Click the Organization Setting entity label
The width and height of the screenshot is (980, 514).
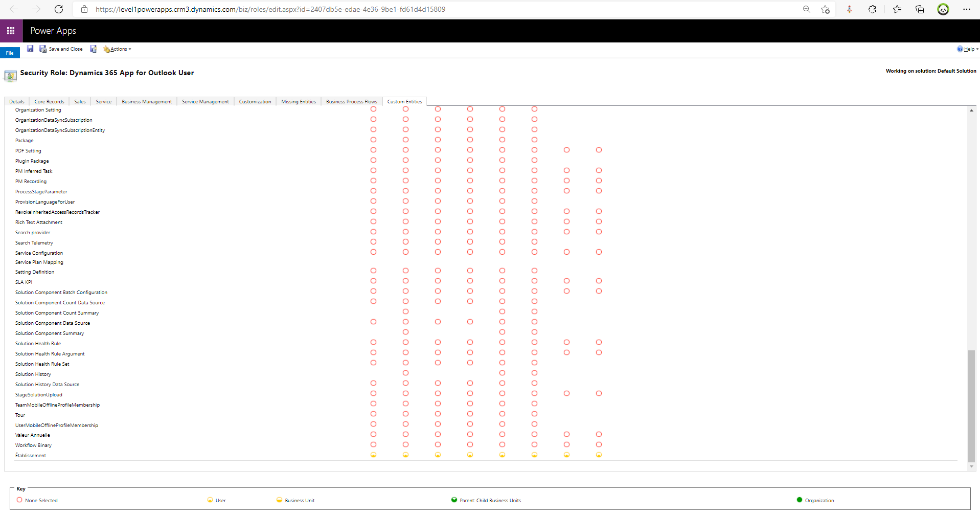(38, 109)
